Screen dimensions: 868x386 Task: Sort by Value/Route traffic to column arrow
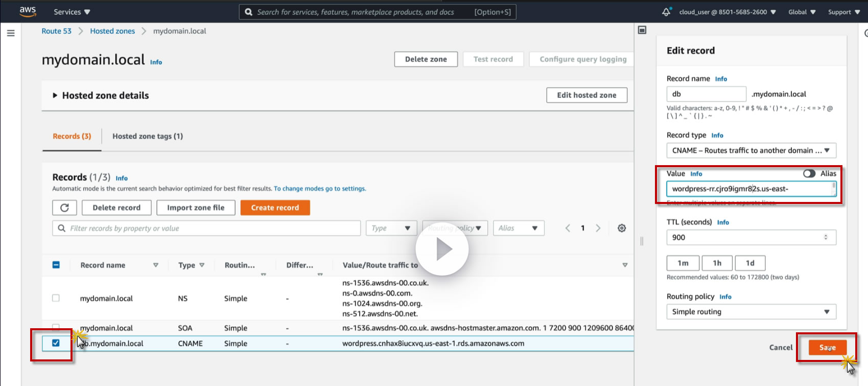(625, 265)
